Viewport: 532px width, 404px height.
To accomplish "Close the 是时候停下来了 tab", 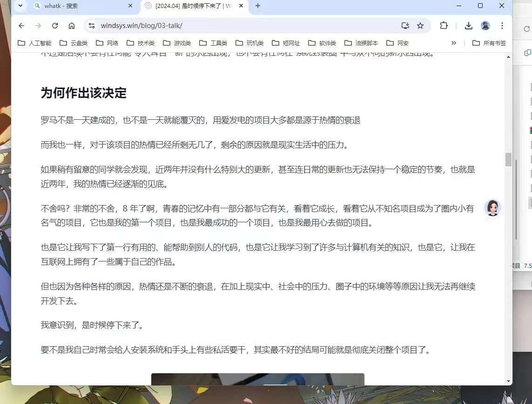I will [x=241, y=6].
